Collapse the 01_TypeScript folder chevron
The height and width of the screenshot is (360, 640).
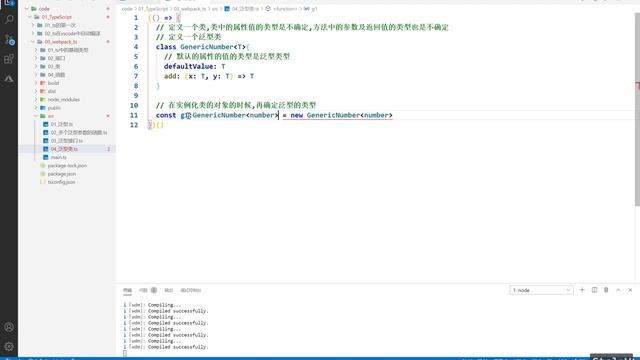(30, 17)
